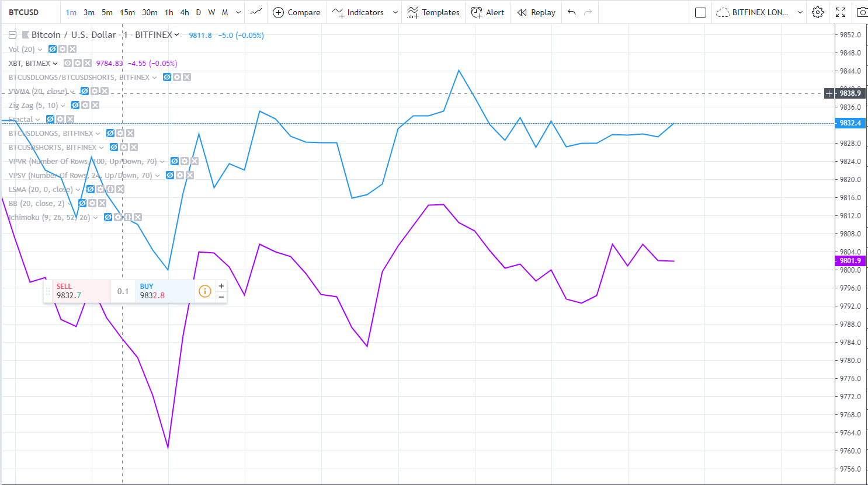Enter fullscreen mode with the expand icon
Image resolution: width=868 pixels, height=485 pixels.
[x=841, y=12]
